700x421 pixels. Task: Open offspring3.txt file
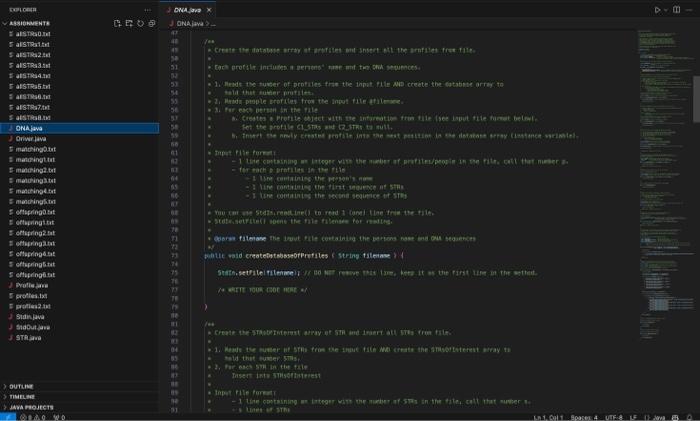tap(79, 244)
